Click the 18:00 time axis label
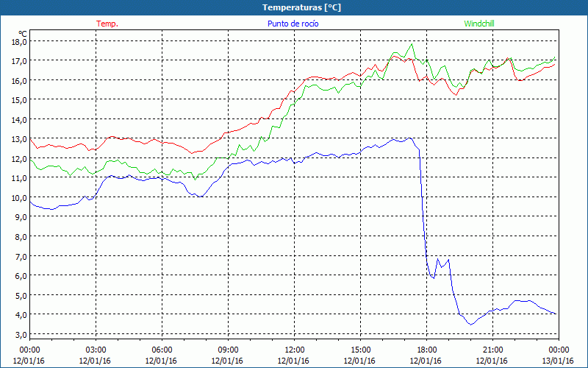This screenshot has height=368, width=588. (426, 350)
